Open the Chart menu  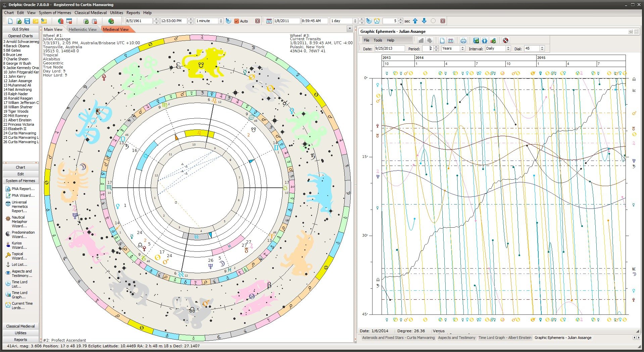(9, 13)
